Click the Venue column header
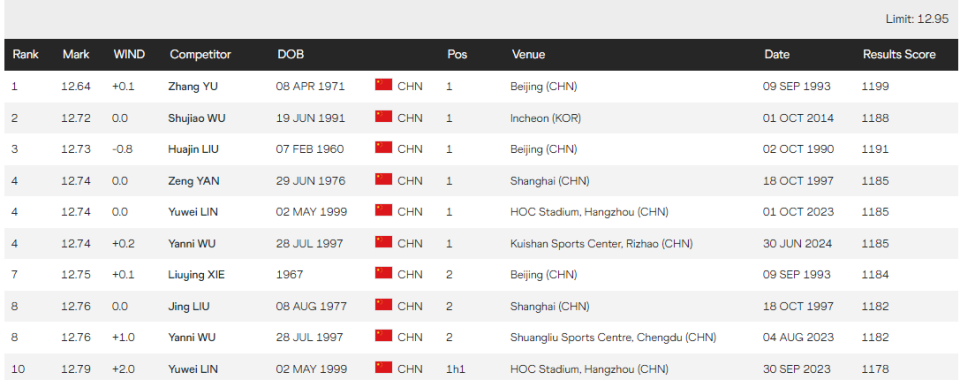960x380 pixels. click(528, 54)
